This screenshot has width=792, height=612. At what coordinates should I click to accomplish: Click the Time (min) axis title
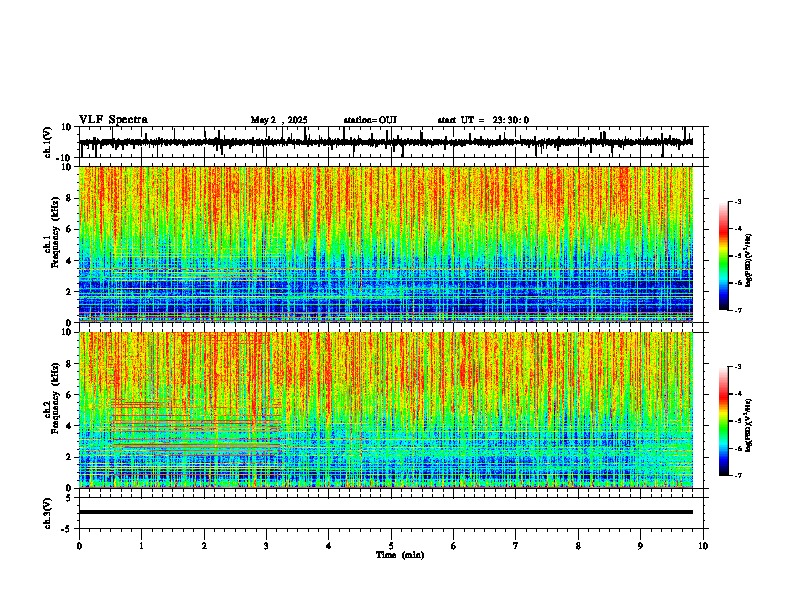click(x=400, y=555)
